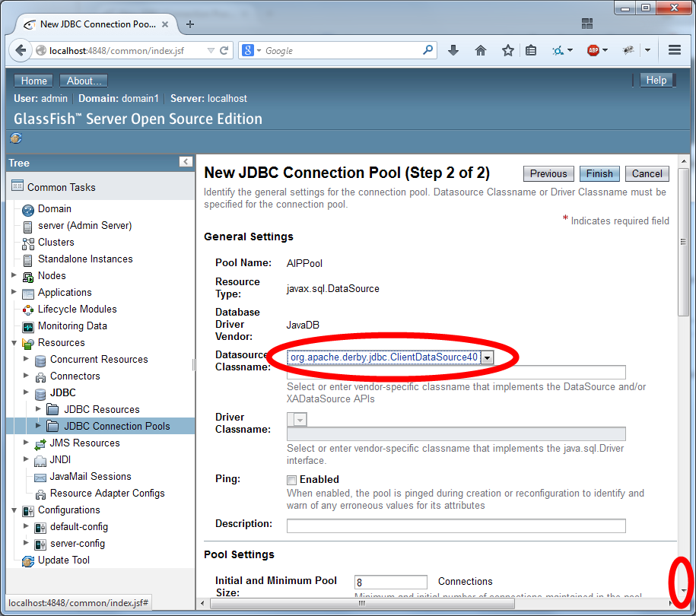Open the Datasource Classname dropdown
Viewport: 696px width, 616px height.
487,357
